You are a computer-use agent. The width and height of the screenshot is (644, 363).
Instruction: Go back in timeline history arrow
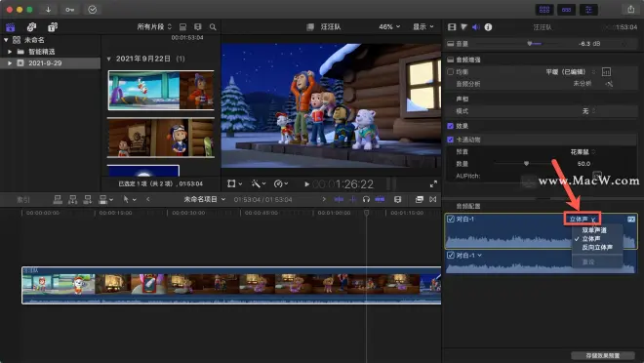(x=148, y=199)
